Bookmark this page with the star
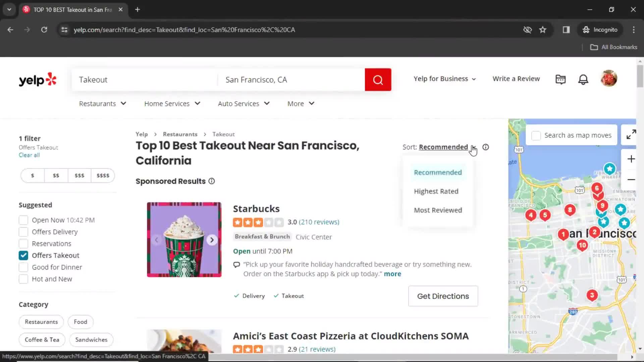This screenshot has height=362, width=644. (x=543, y=30)
